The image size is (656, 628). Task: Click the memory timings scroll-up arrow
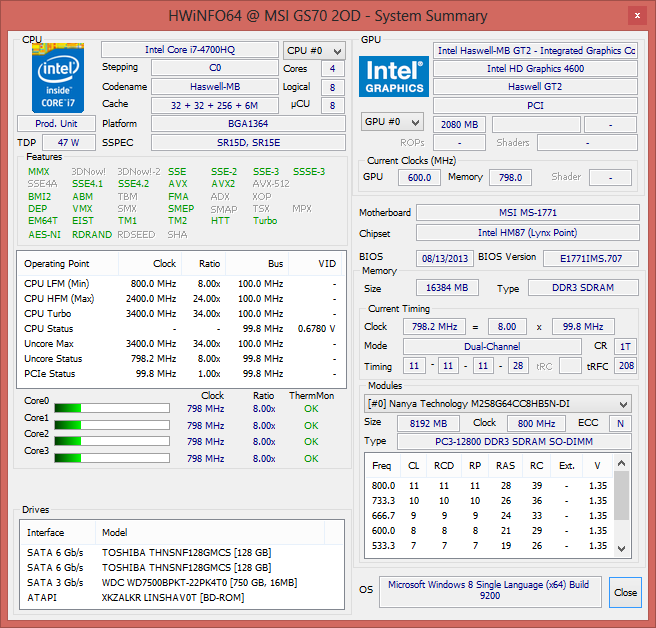(x=622, y=463)
